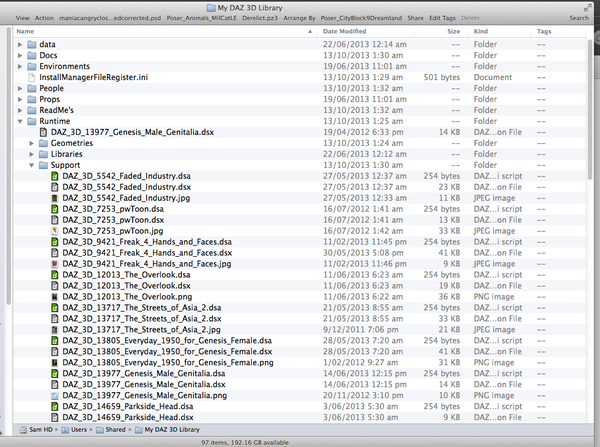Click the InstallManagerFileRegister.ini document icon

tap(32, 77)
